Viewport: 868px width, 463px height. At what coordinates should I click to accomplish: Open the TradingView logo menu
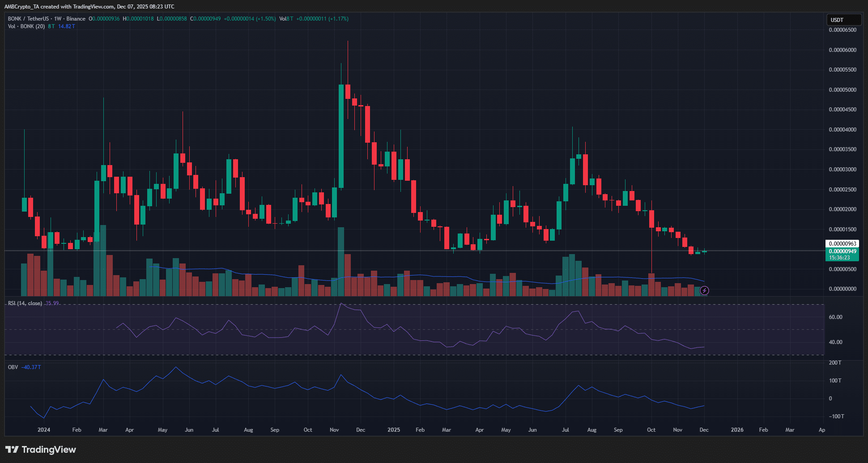(40, 450)
